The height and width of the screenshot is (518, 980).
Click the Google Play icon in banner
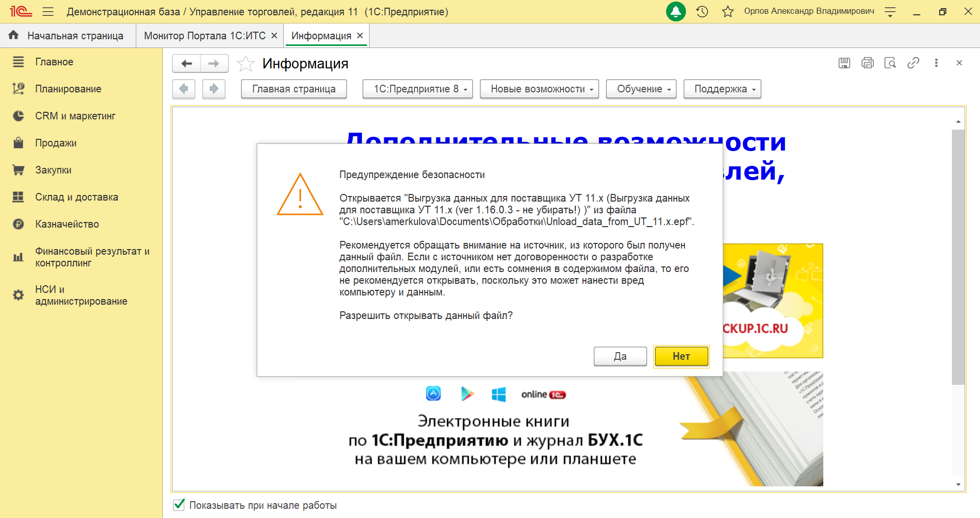click(x=467, y=394)
